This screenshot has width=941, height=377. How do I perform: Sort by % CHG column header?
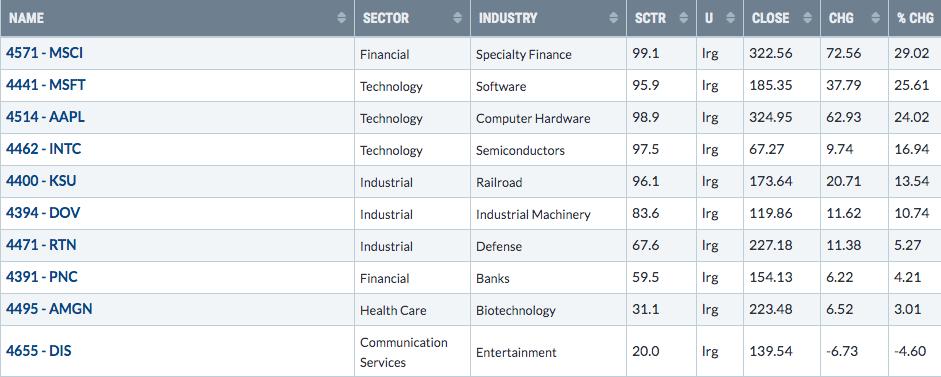pyautogui.click(x=915, y=18)
